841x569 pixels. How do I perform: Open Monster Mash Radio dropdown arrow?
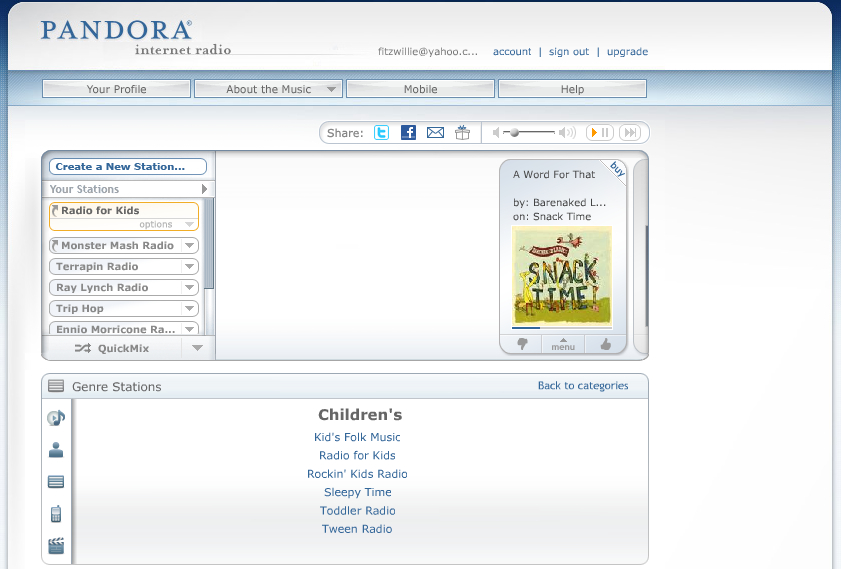[189, 246]
